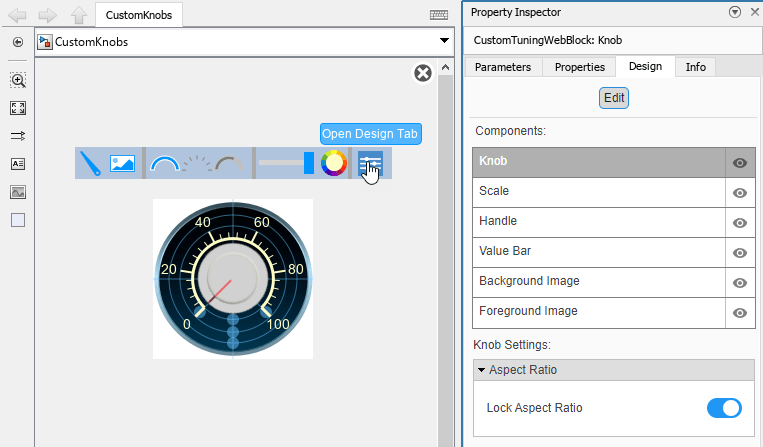
Task: Select the Value Bar component row
Action: click(x=598, y=252)
